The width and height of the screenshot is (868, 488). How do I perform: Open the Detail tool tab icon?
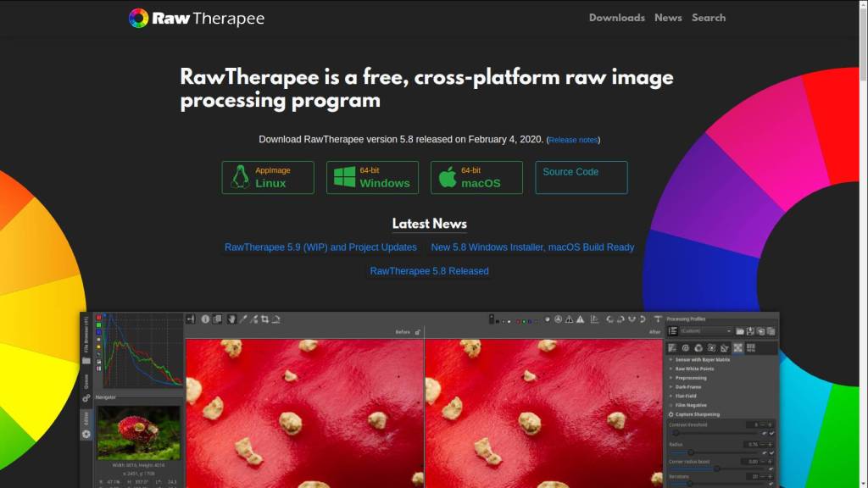[685, 348]
